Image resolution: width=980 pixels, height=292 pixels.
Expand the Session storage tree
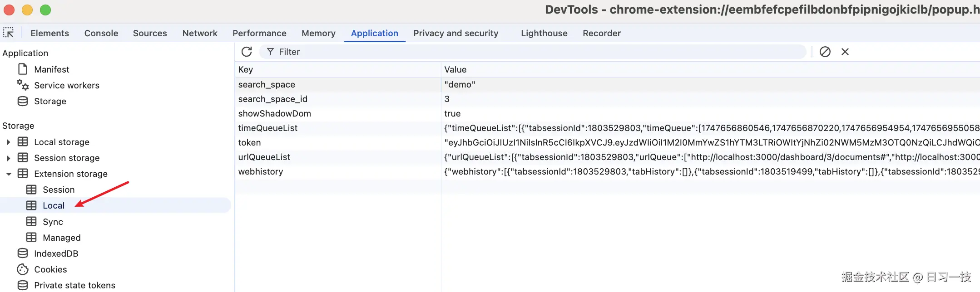tap(8, 158)
